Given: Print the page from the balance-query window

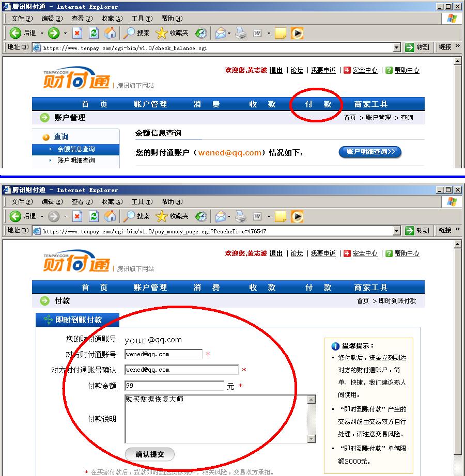Looking at the screenshot, I should point(241,33).
